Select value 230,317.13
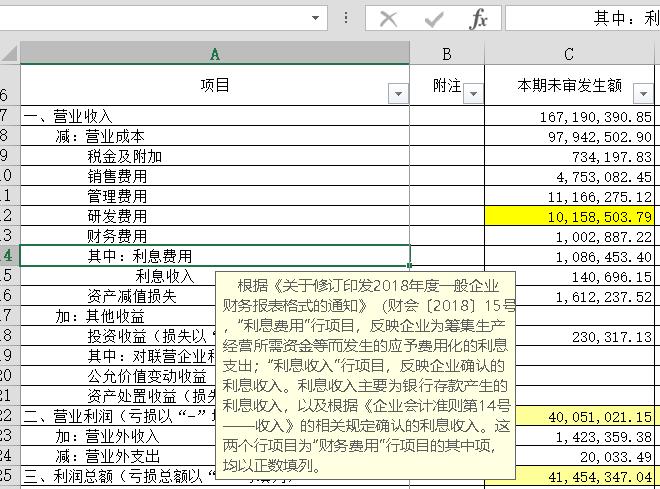Viewport: 660px width, 489px height. pos(585,336)
